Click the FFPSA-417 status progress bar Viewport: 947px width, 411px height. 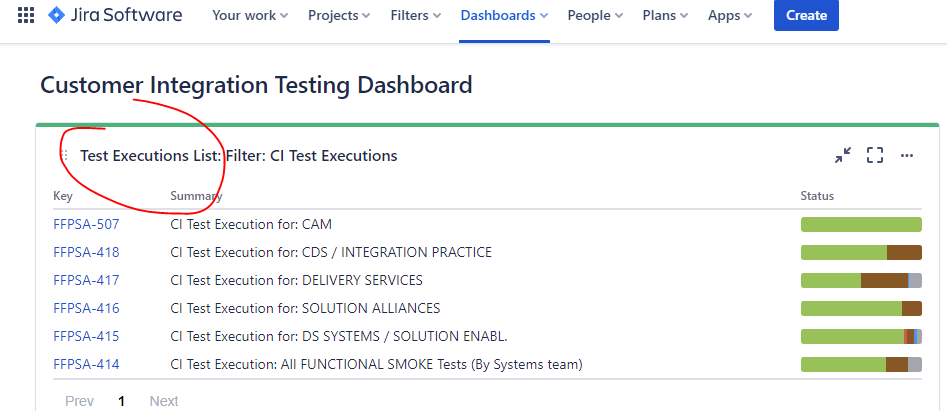861,280
